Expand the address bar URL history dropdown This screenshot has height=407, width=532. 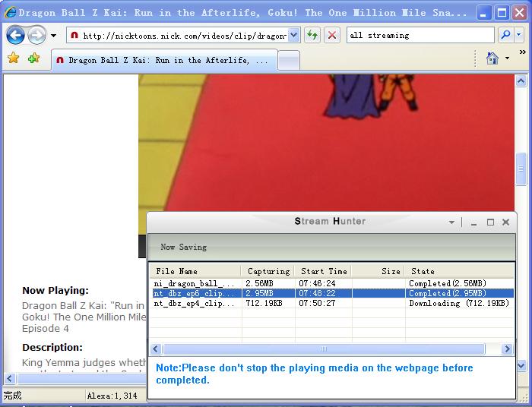[x=294, y=35]
